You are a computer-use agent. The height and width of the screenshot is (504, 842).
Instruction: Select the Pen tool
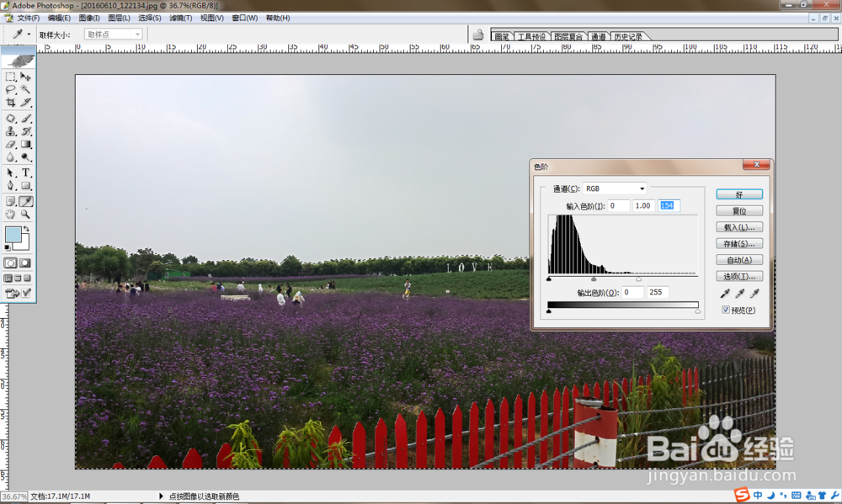10,186
